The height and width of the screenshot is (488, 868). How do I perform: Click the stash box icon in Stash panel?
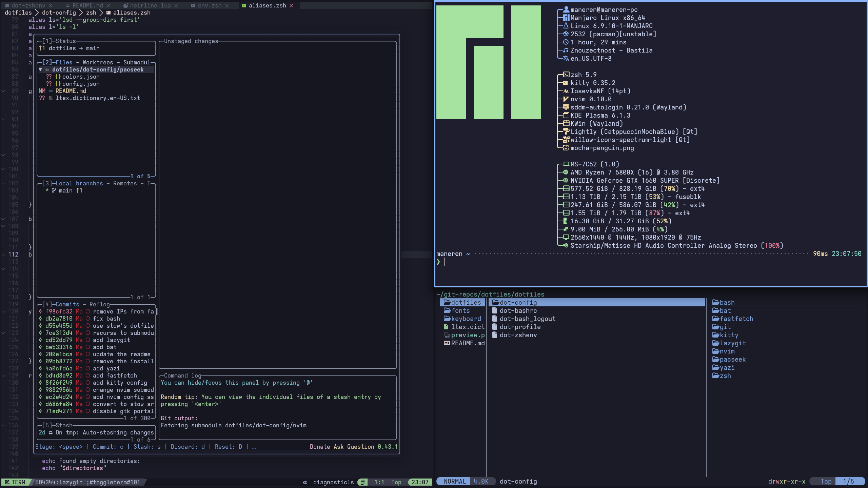pos(51,432)
